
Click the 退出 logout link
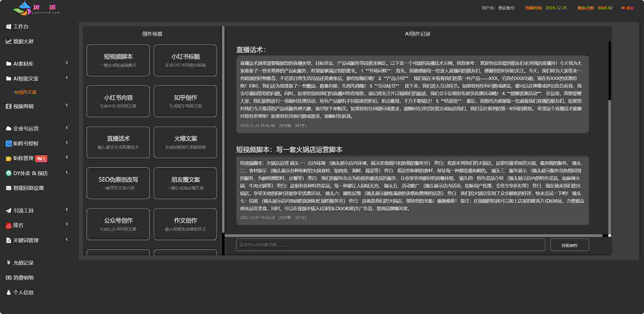click(x=628, y=8)
